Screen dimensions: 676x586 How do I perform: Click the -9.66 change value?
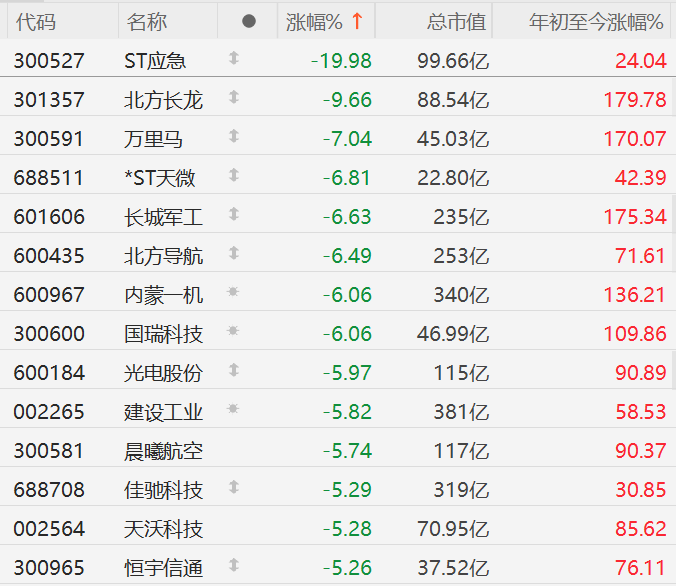347,100
